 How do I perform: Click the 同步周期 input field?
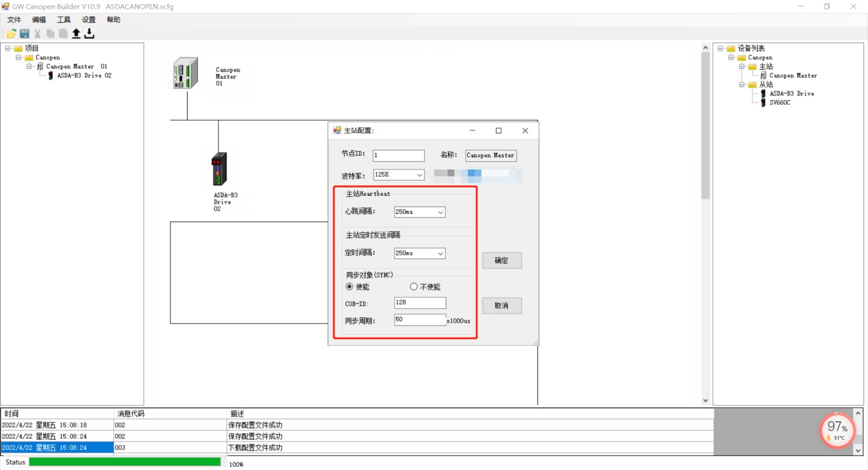[x=420, y=320]
